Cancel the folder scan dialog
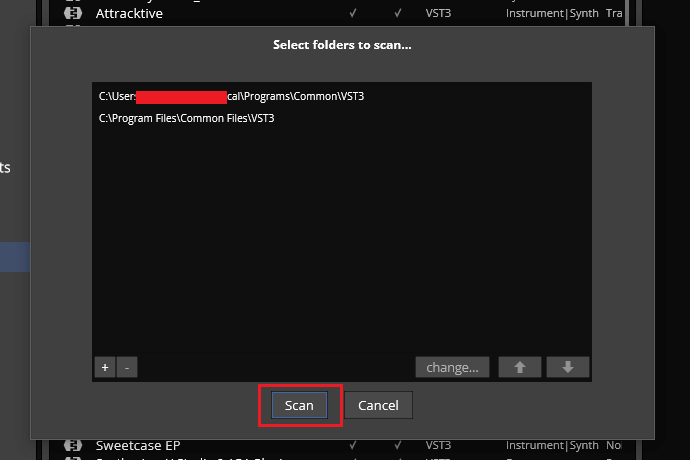 point(378,405)
